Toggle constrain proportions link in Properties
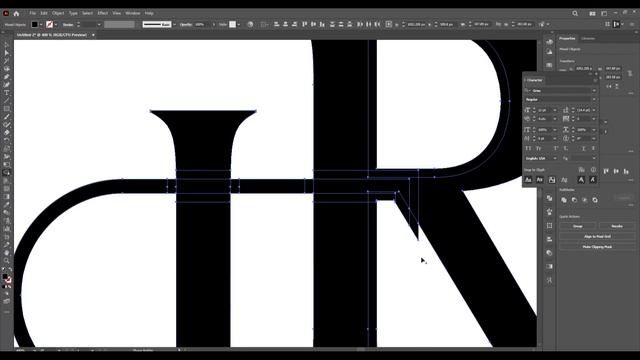 630,73
